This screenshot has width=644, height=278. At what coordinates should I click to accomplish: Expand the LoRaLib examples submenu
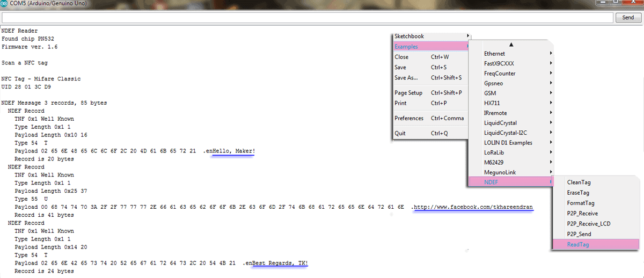pyautogui.click(x=511, y=152)
